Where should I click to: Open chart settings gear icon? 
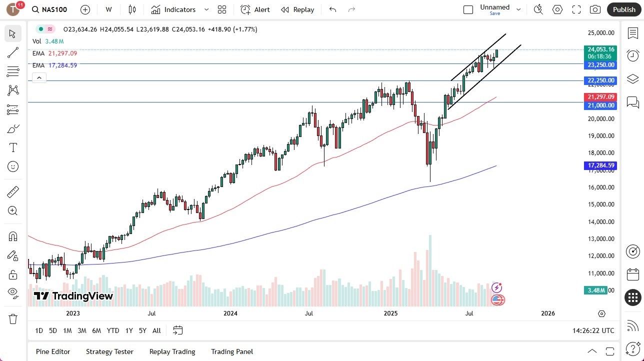(557, 9)
